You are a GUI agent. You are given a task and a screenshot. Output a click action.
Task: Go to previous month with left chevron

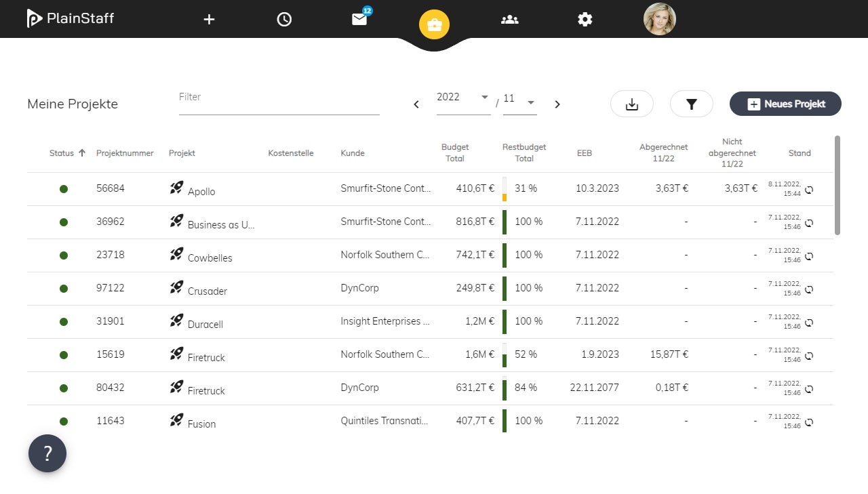tap(416, 104)
